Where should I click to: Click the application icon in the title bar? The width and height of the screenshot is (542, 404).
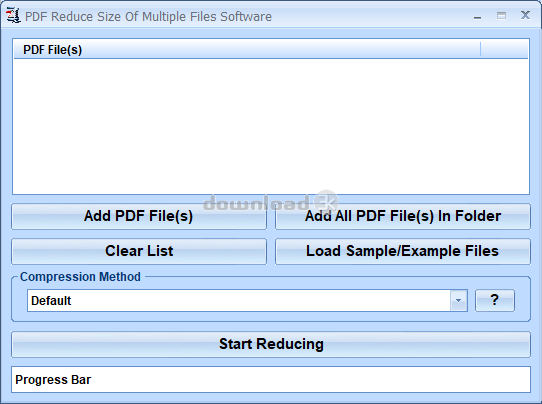(x=13, y=16)
